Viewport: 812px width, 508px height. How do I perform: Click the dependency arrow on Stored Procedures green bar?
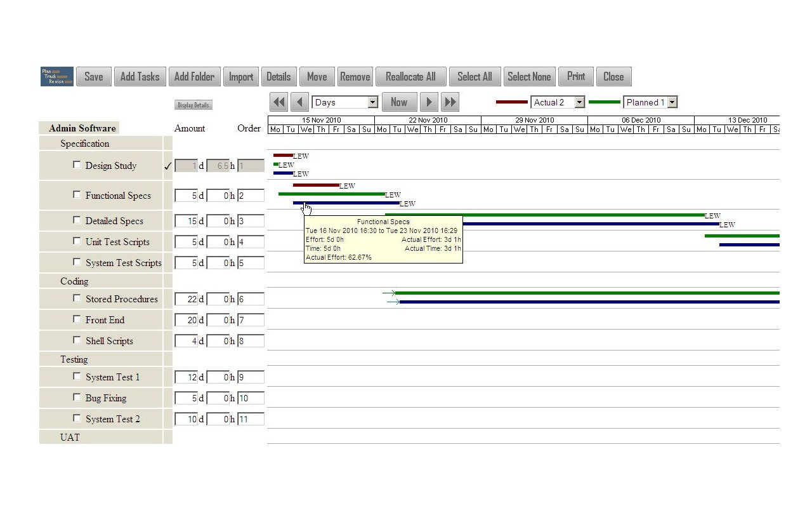pyautogui.click(x=388, y=293)
